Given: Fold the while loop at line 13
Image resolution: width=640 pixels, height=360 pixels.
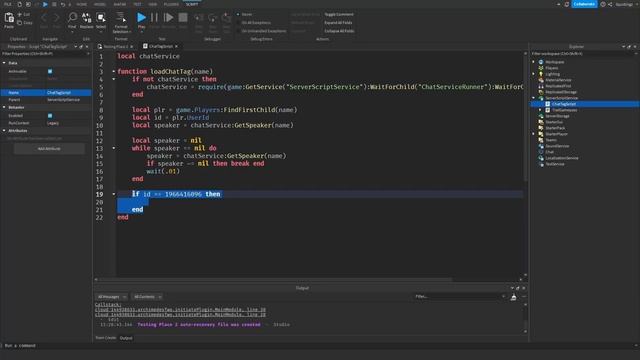Looking at the screenshot, I should point(114,148).
